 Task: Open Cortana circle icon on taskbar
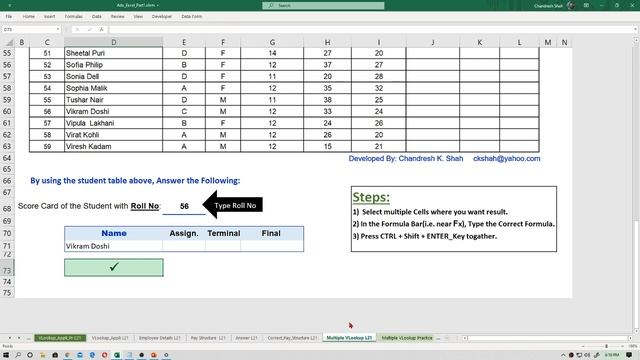30,355
